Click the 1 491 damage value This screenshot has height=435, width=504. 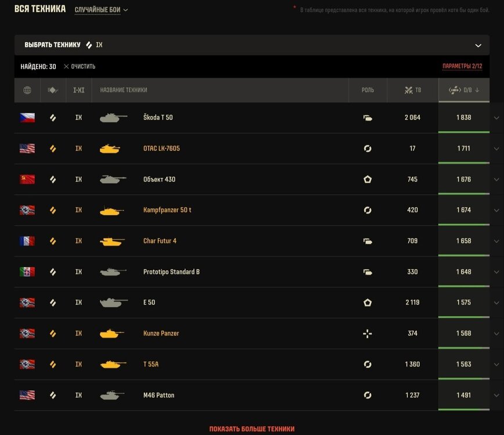click(x=464, y=395)
